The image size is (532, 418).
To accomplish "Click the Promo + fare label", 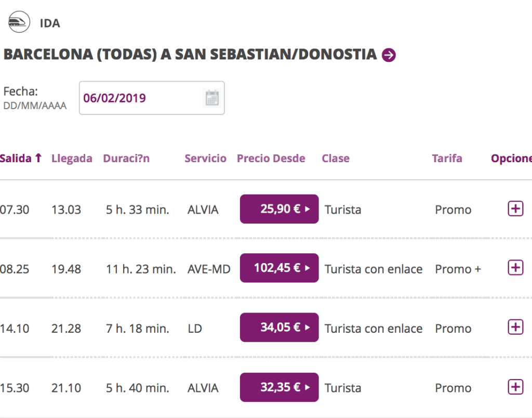I will click(x=458, y=269).
